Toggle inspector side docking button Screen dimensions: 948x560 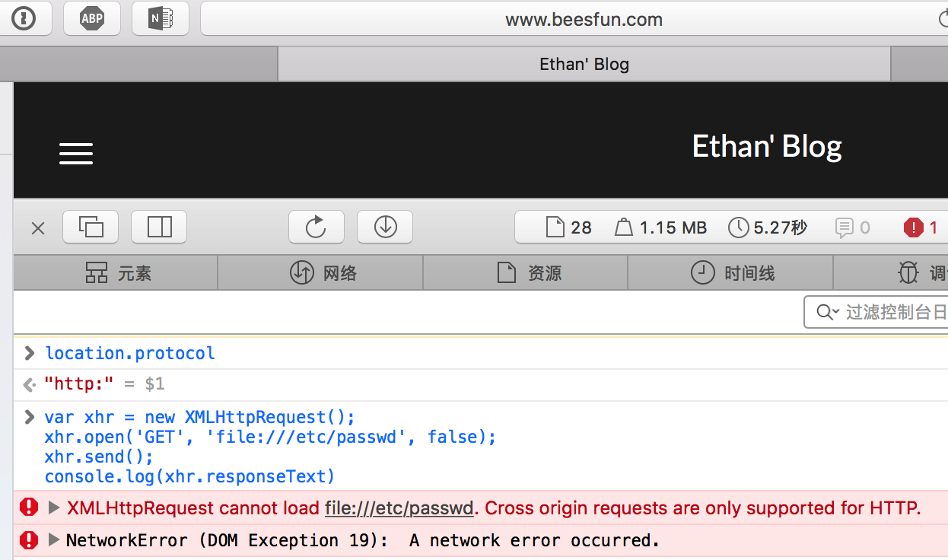[x=159, y=227]
